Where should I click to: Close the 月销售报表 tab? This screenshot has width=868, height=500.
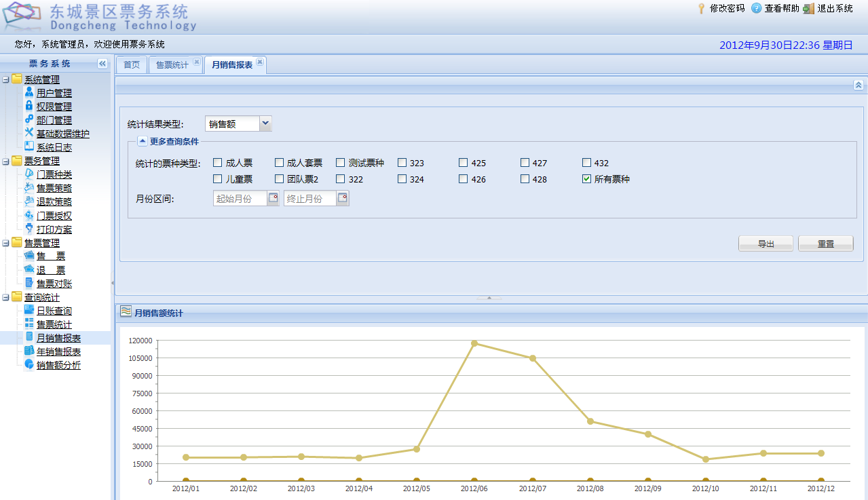coord(260,62)
